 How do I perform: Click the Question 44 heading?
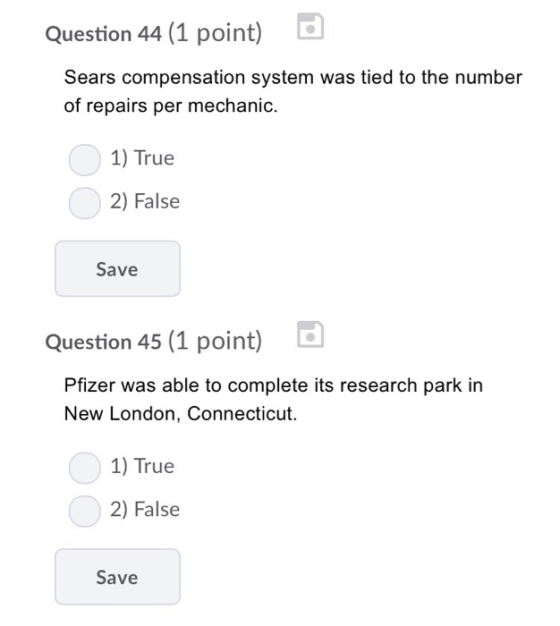point(103,34)
